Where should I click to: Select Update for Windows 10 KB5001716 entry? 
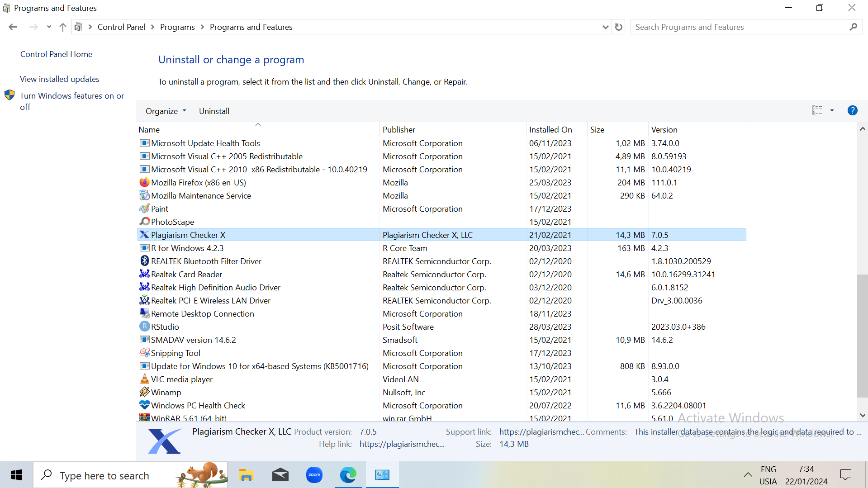click(x=441, y=366)
